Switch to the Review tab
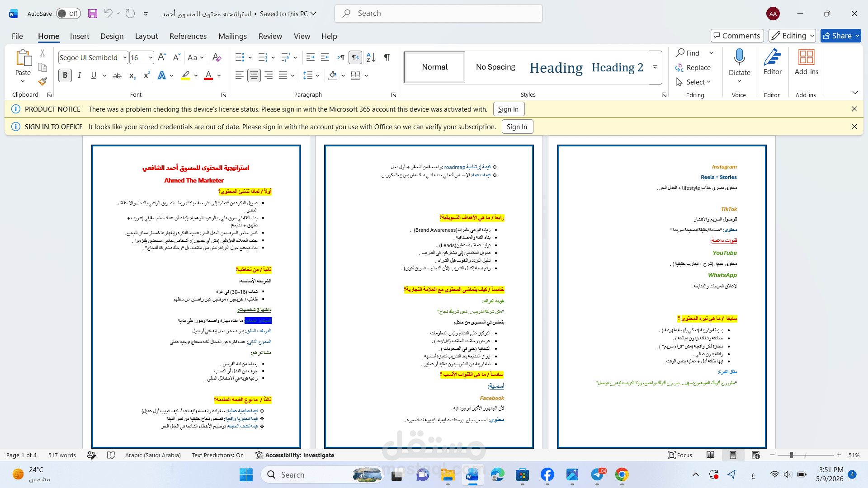 (x=270, y=36)
